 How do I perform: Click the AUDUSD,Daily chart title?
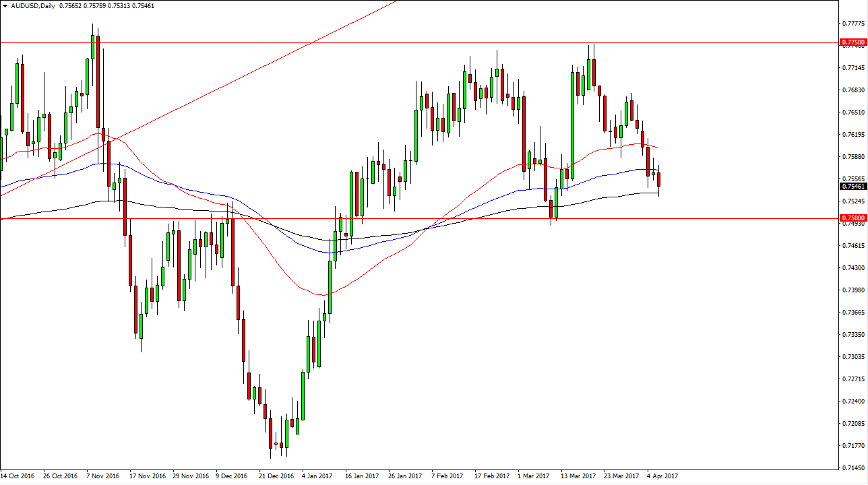[34, 5]
